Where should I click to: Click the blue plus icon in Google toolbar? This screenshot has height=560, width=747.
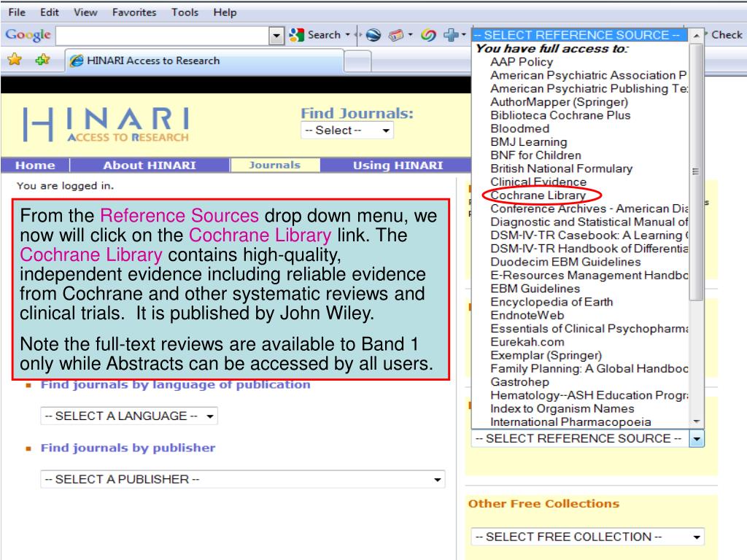tap(450, 35)
